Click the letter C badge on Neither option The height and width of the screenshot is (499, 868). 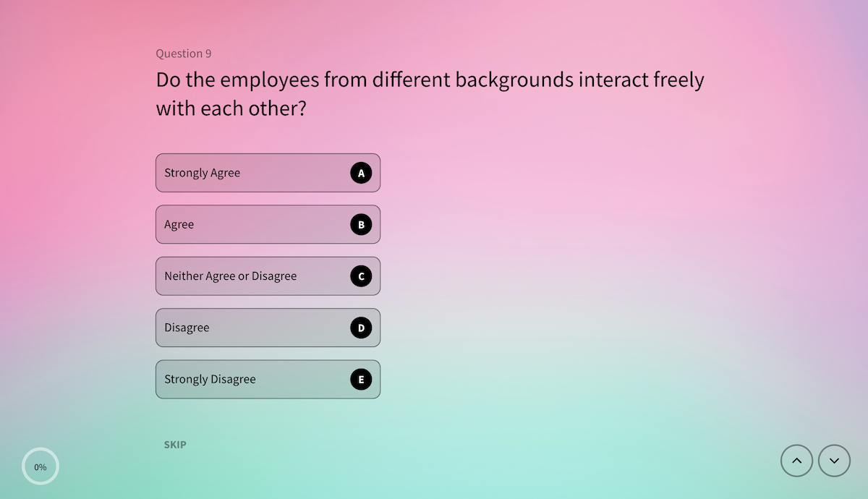(x=361, y=276)
